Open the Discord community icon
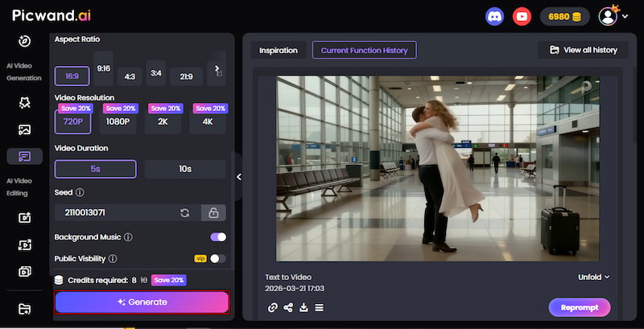This screenshot has height=329, width=644. coord(495,16)
